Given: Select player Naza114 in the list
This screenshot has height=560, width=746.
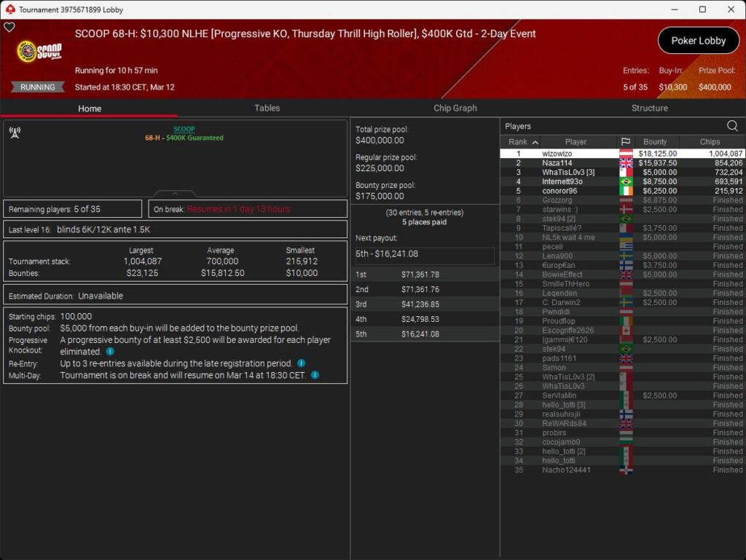Looking at the screenshot, I should point(557,163).
